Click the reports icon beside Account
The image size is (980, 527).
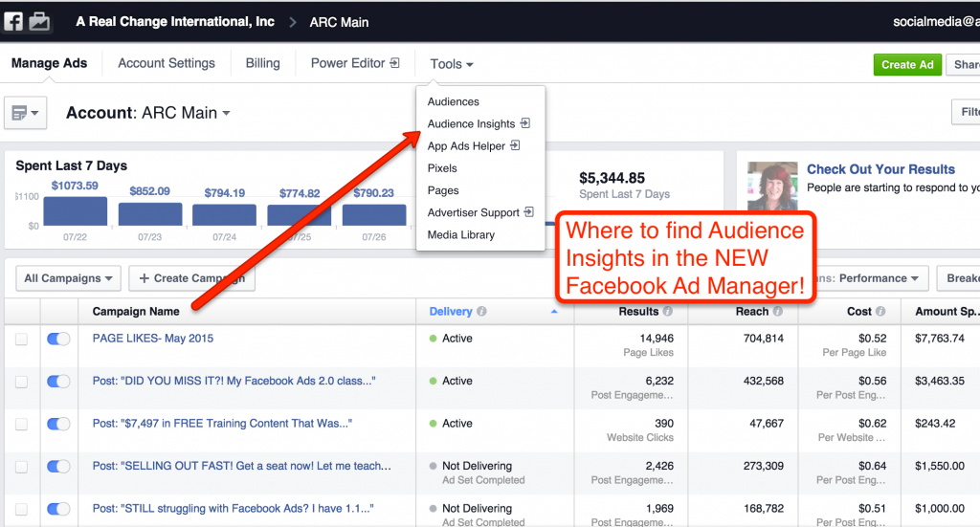coord(26,113)
